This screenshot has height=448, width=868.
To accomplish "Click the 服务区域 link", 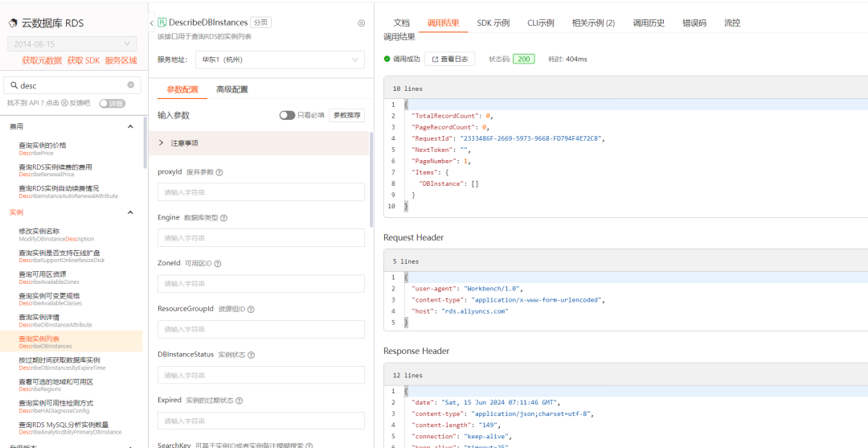I will point(121,61).
